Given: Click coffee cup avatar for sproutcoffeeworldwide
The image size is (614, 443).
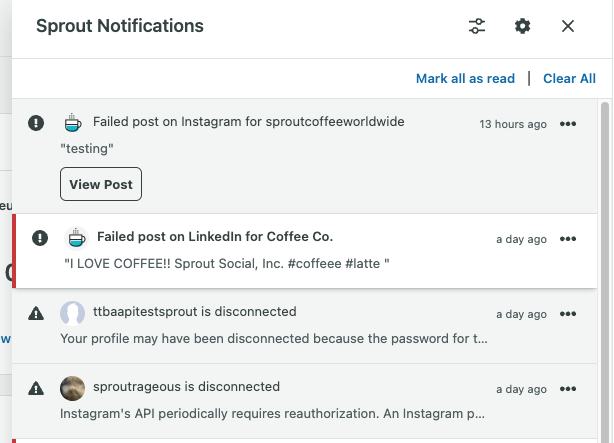Looking at the screenshot, I should tap(73, 123).
